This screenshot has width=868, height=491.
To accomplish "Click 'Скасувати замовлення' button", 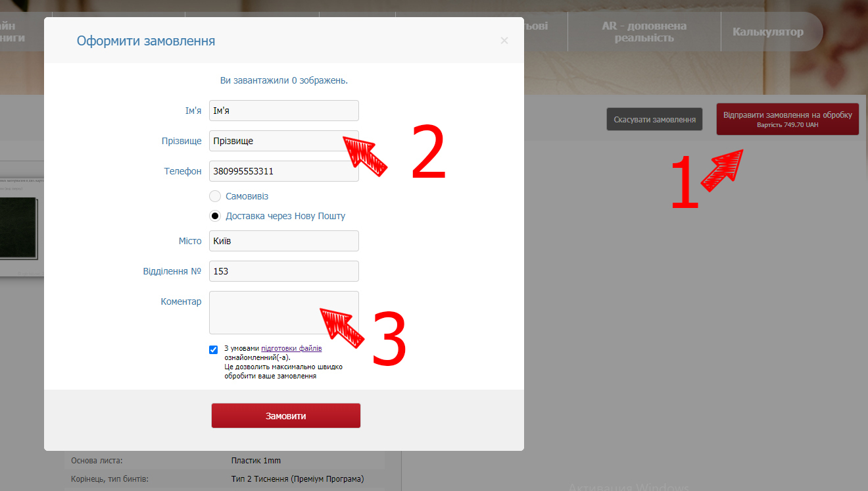I will coord(654,120).
